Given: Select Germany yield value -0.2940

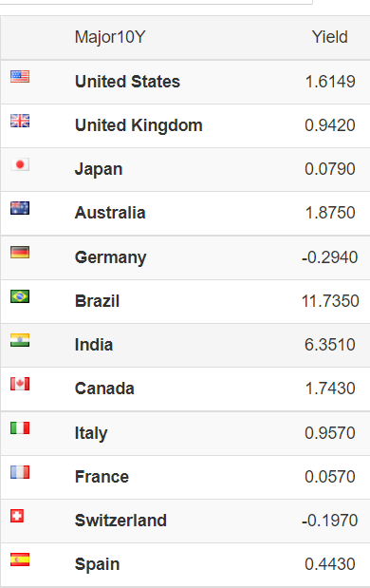Looking at the screenshot, I should tap(329, 257).
